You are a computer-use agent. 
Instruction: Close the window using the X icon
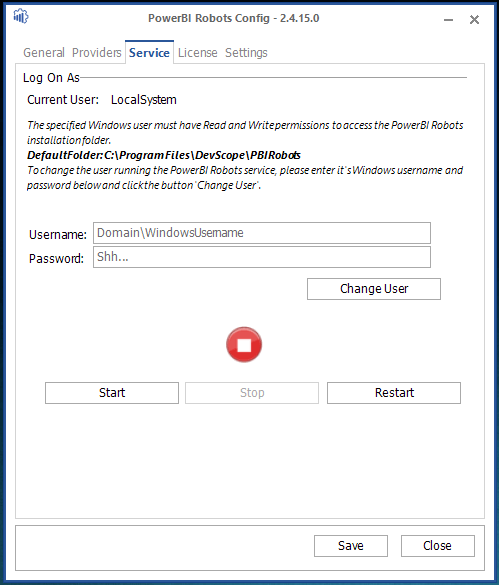click(474, 19)
